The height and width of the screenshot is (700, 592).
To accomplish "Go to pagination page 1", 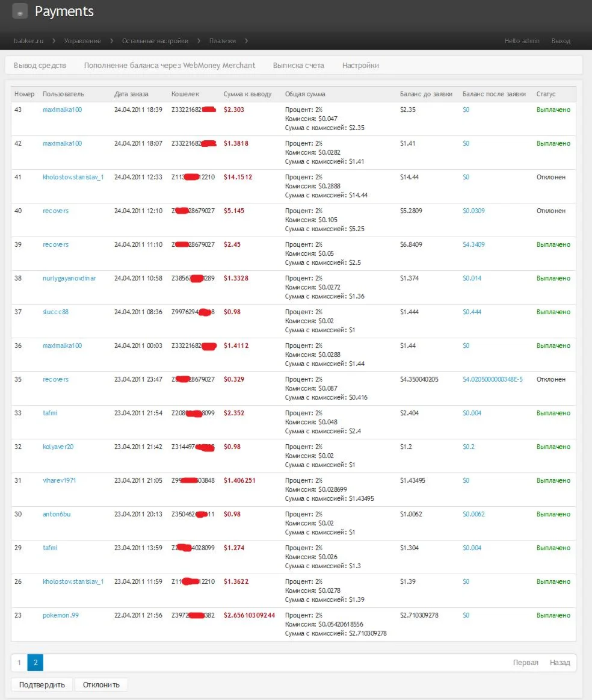I will click(x=19, y=663).
